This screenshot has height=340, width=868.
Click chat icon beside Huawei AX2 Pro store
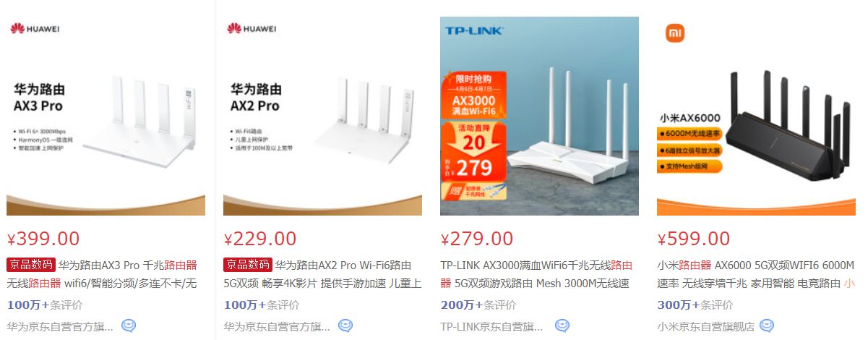point(345,326)
